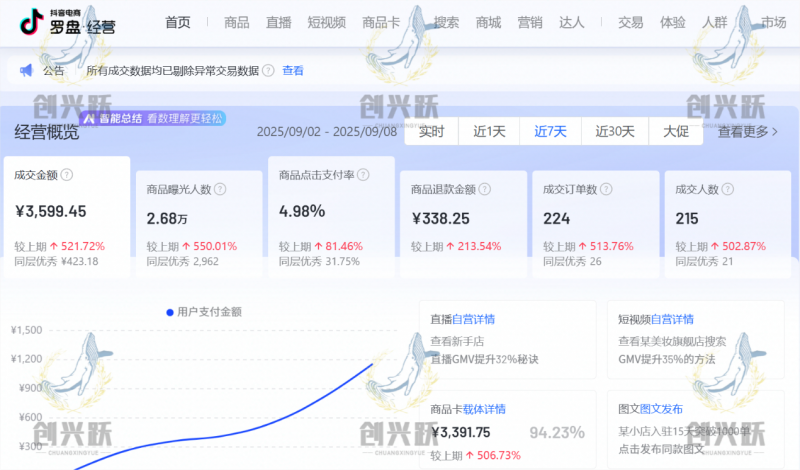Select the 近30天 time range
Viewport: 800px width, 470px height.
[615, 131]
